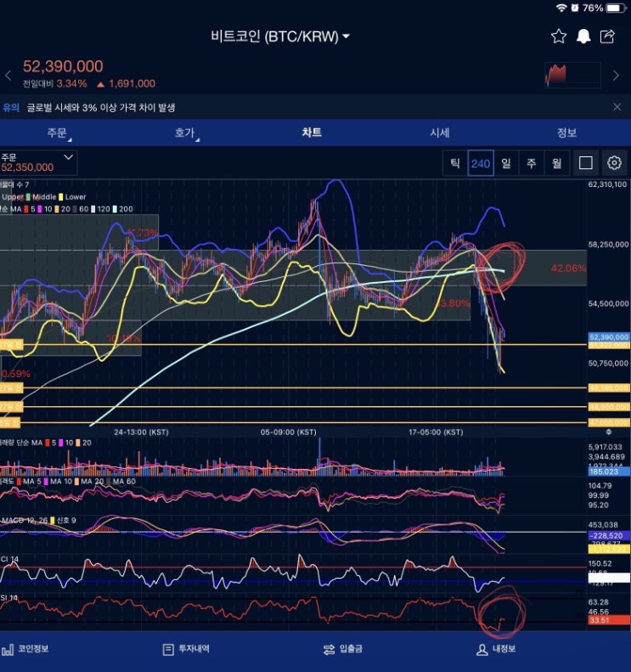Click the 유의 warning label

(x=11, y=107)
